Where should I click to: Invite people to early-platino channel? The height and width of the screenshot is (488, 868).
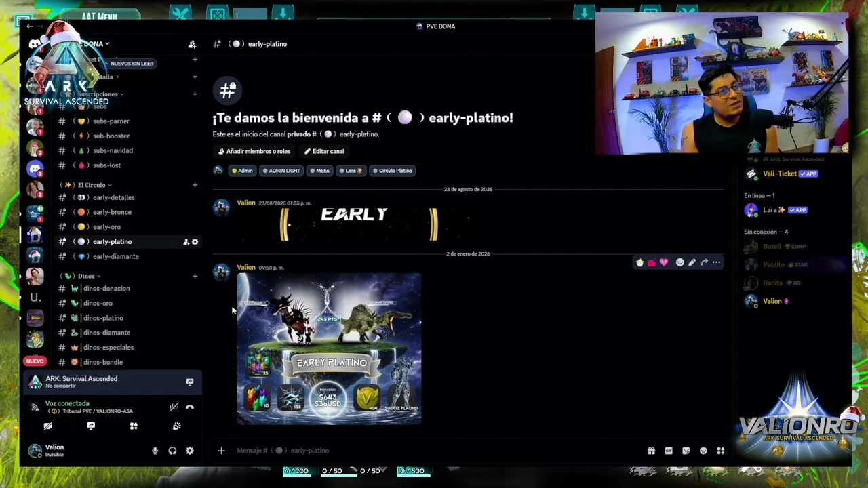(x=186, y=242)
